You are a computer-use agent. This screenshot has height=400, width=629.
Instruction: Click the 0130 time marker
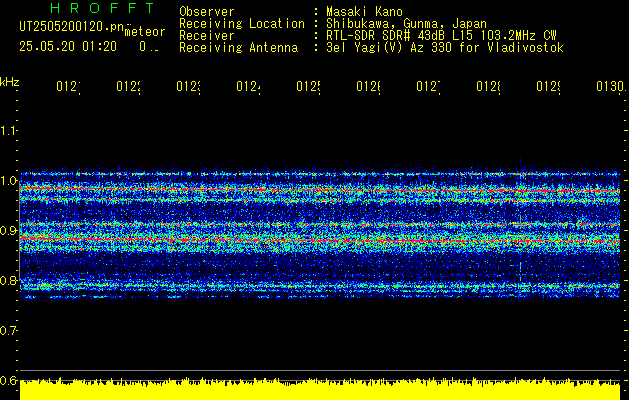tap(611, 87)
